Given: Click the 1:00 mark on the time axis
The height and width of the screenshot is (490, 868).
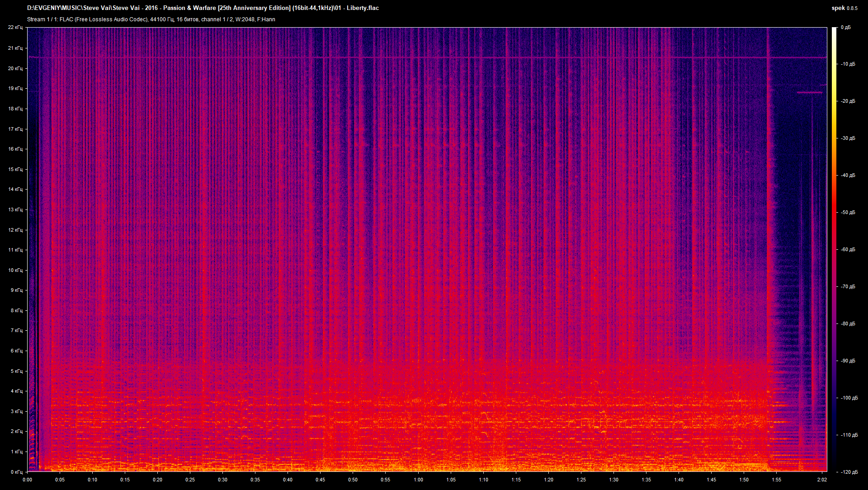Looking at the screenshot, I should click(x=418, y=480).
